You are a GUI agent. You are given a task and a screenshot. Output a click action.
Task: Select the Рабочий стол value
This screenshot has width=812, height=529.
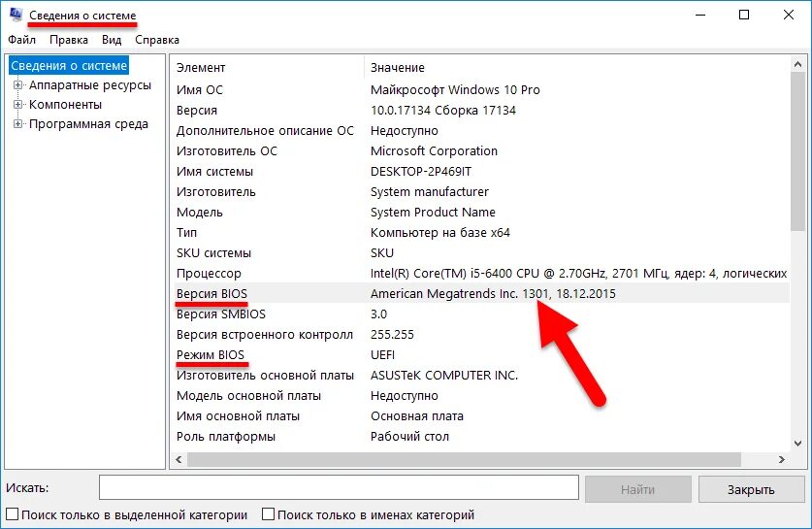tap(409, 437)
